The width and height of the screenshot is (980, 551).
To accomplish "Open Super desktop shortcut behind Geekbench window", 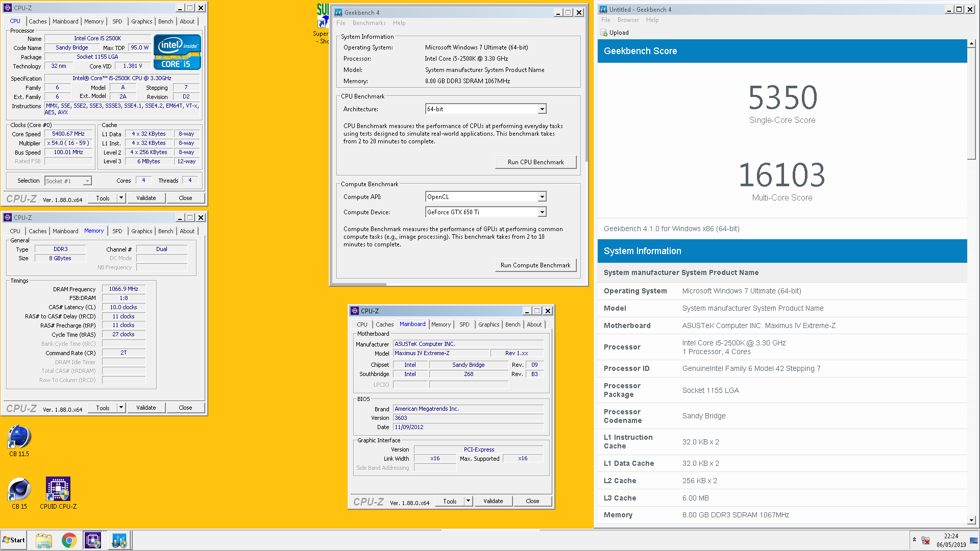I will coord(322,23).
